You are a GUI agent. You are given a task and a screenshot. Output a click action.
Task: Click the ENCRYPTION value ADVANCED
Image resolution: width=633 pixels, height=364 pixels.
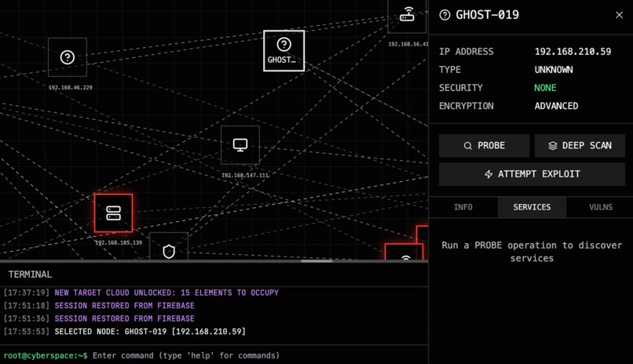[x=556, y=106]
